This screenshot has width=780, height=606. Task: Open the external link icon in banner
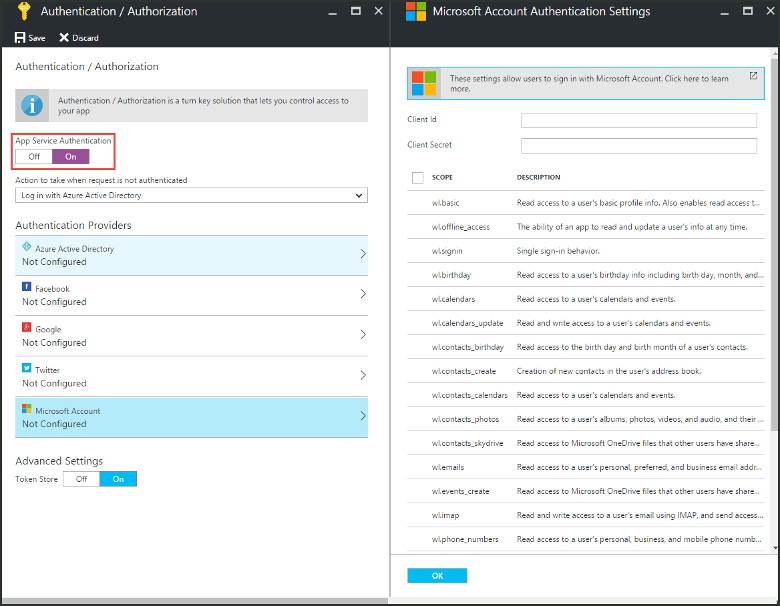coord(753,76)
